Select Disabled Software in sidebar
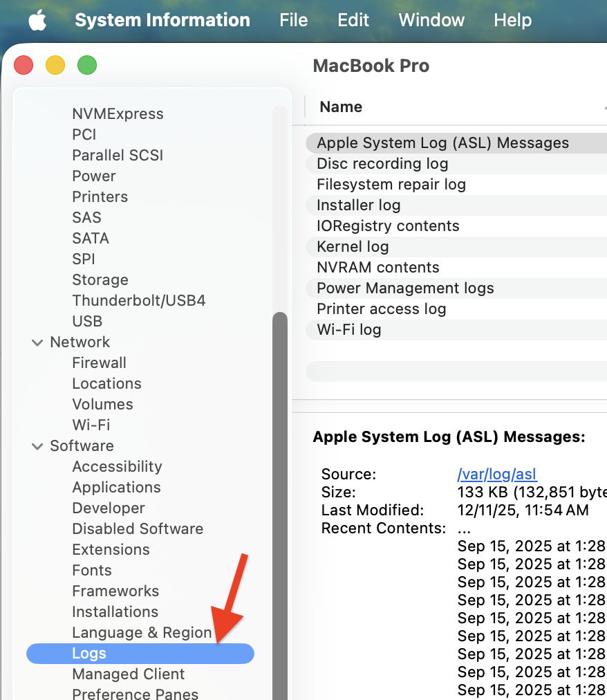Image resolution: width=607 pixels, height=700 pixels. pyautogui.click(x=138, y=529)
